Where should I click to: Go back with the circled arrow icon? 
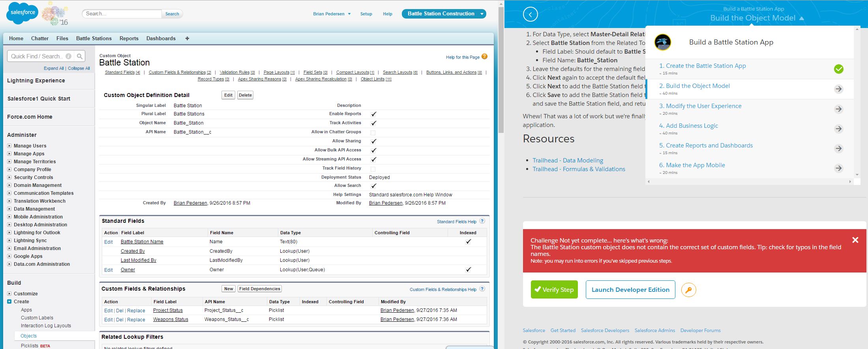point(531,15)
